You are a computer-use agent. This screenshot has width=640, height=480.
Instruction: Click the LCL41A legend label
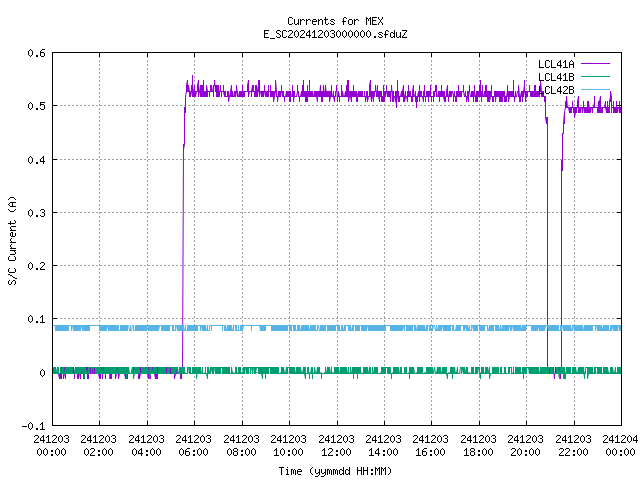[x=556, y=64]
